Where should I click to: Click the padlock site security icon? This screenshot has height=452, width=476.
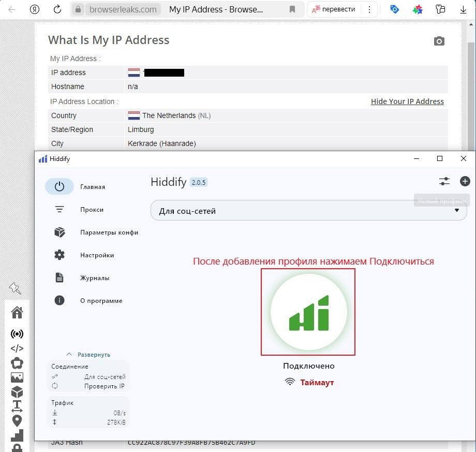point(78,10)
